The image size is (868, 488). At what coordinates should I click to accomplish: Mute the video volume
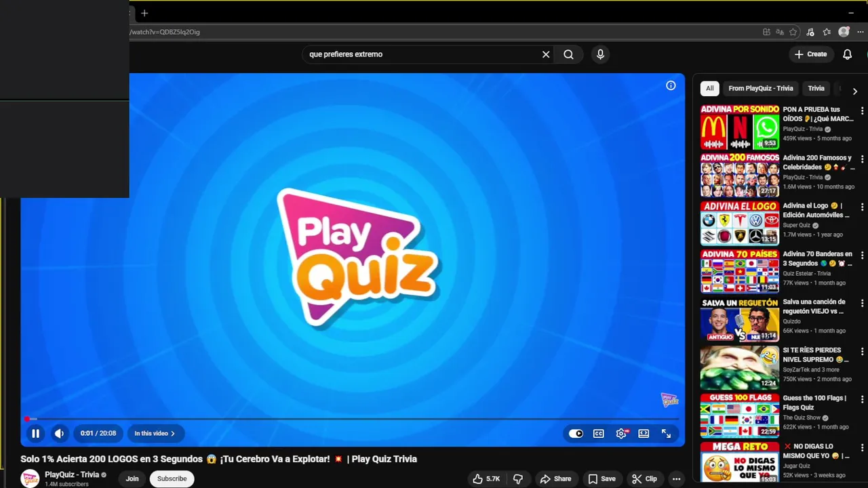pyautogui.click(x=59, y=434)
